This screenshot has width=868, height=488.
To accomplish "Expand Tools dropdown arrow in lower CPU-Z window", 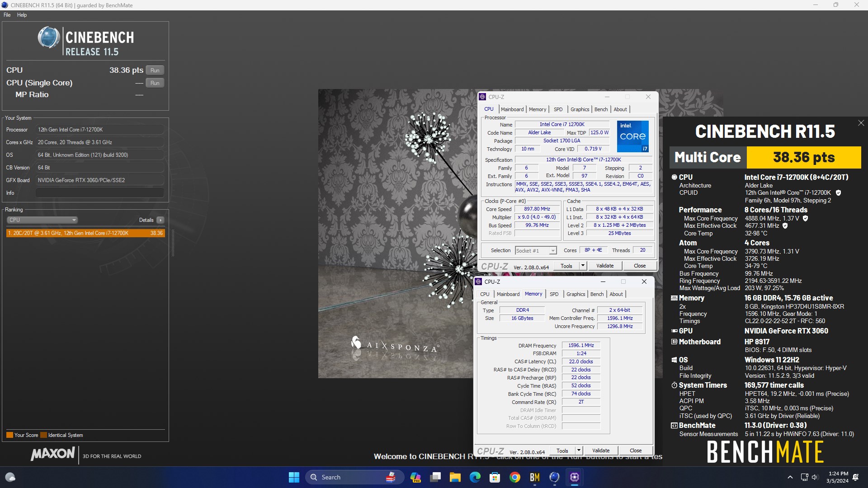I will coord(579,450).
